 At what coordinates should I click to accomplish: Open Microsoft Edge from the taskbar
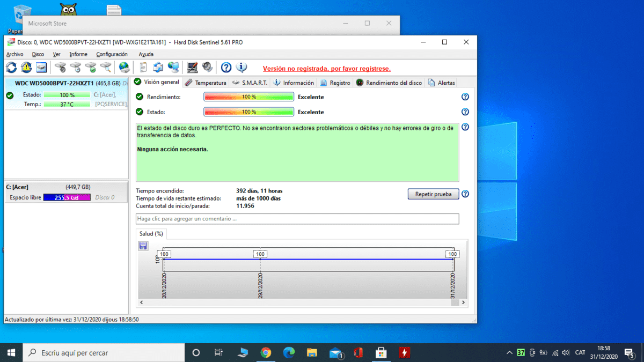289,352
